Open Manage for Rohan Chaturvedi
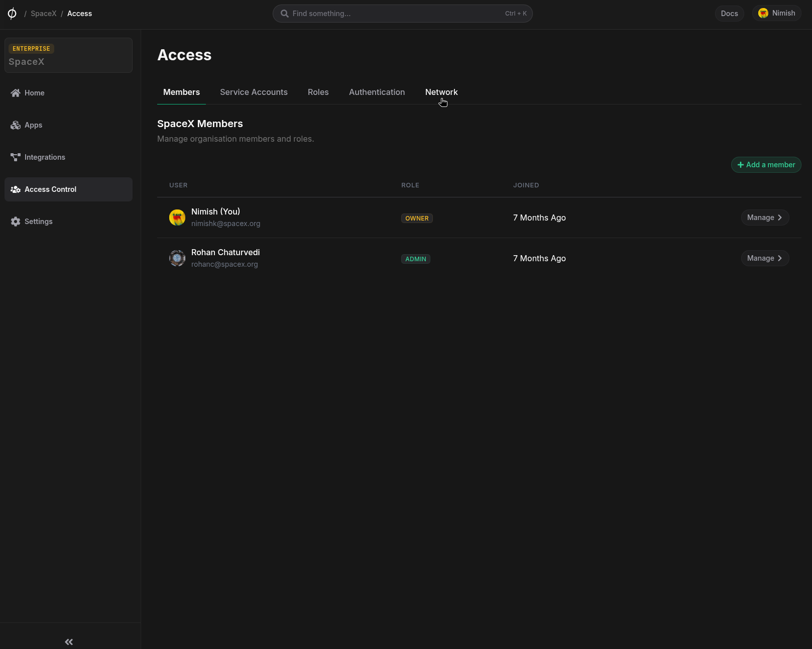This screenshot has width=812, height=649. coord(765,258)
